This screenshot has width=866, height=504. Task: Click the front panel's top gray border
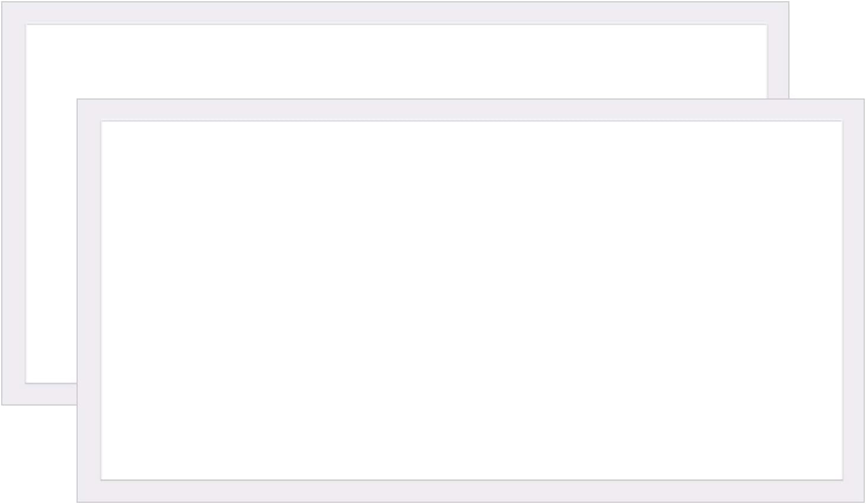coord(472,110)
